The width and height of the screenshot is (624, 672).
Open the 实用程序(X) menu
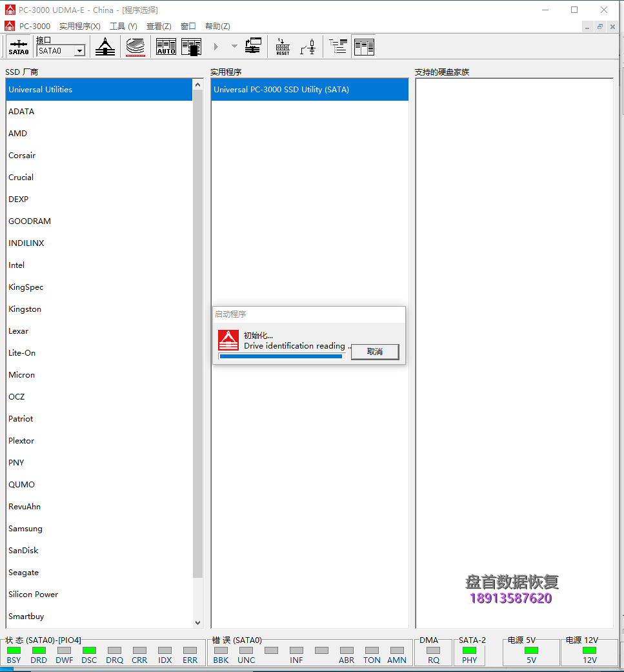[79, 26]
